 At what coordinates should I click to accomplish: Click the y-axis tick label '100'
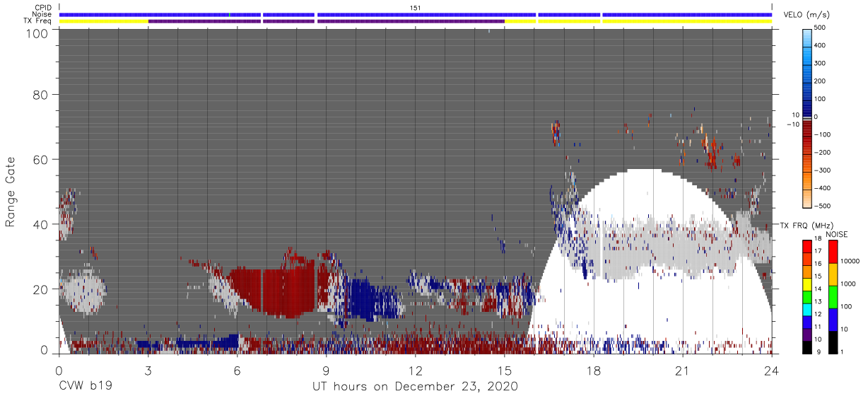click(37, 33)
